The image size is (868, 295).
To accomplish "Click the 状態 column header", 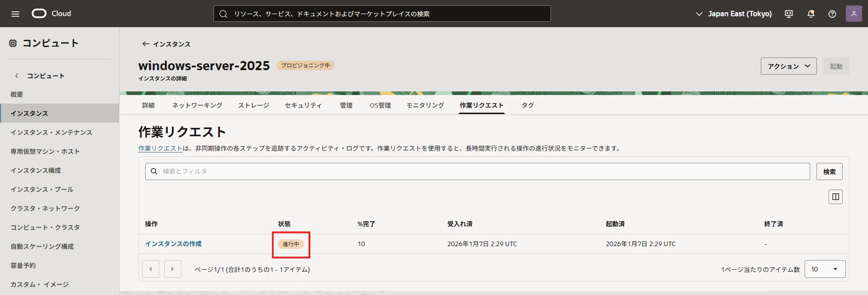I will tap(284, 224).
